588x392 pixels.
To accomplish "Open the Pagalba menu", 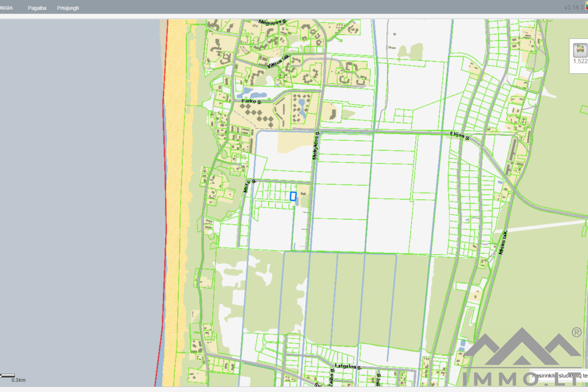I will (x=37, y=8).
